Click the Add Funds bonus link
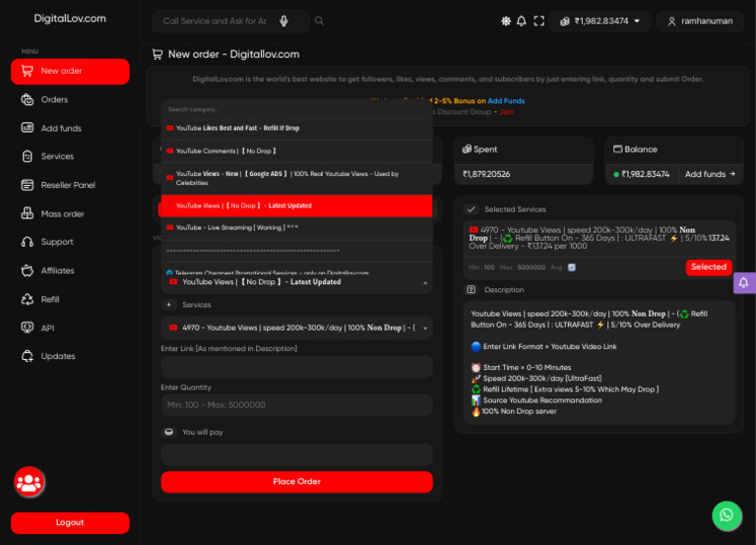 point(506,101)
